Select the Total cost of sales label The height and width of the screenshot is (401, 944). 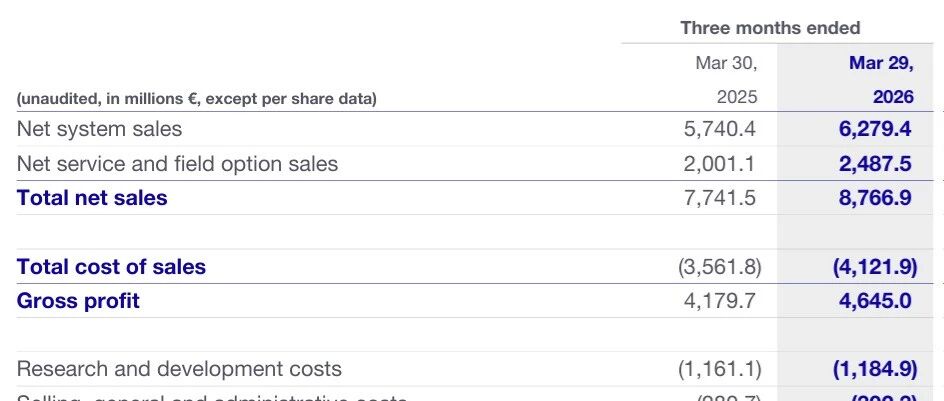click(x=111, y=267)
